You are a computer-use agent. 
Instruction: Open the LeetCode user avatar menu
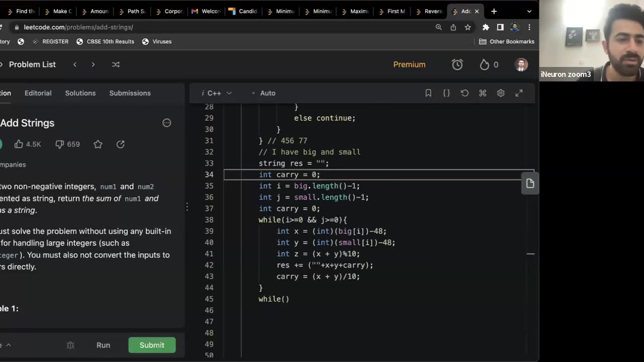coord(521,64)
